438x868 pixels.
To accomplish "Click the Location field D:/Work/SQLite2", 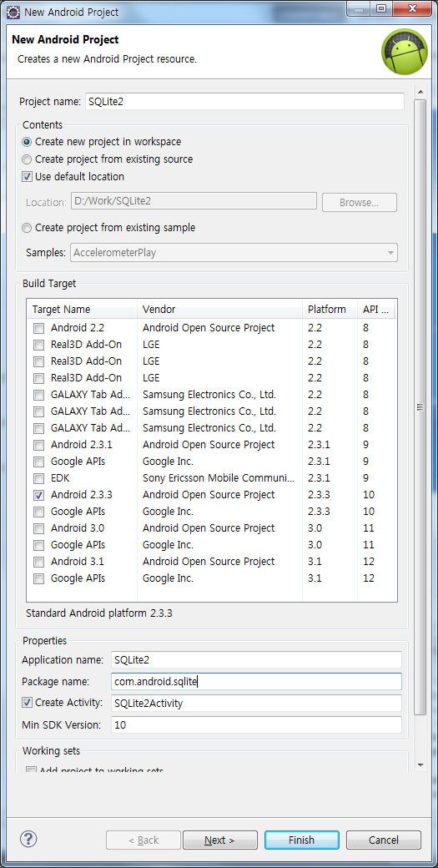I will click(x=194, y=201).
